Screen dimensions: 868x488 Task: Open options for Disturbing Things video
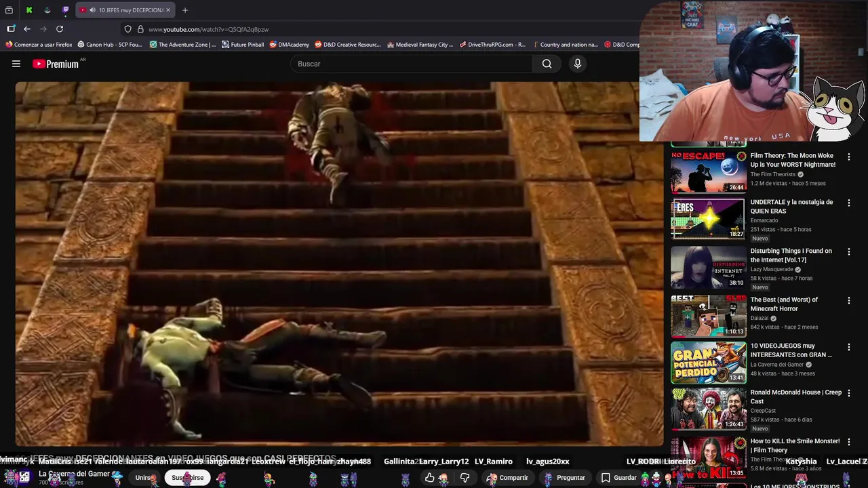(x=848, y=251)
